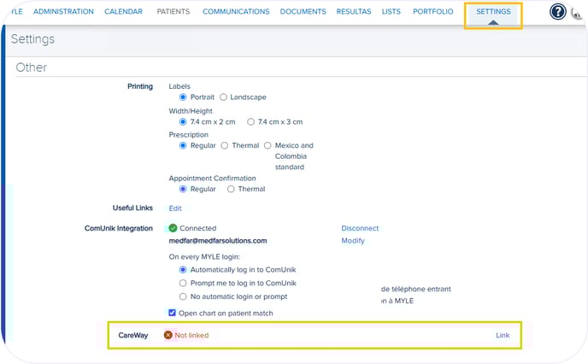Click Modify link for ComUnik account

pos(353,241)
